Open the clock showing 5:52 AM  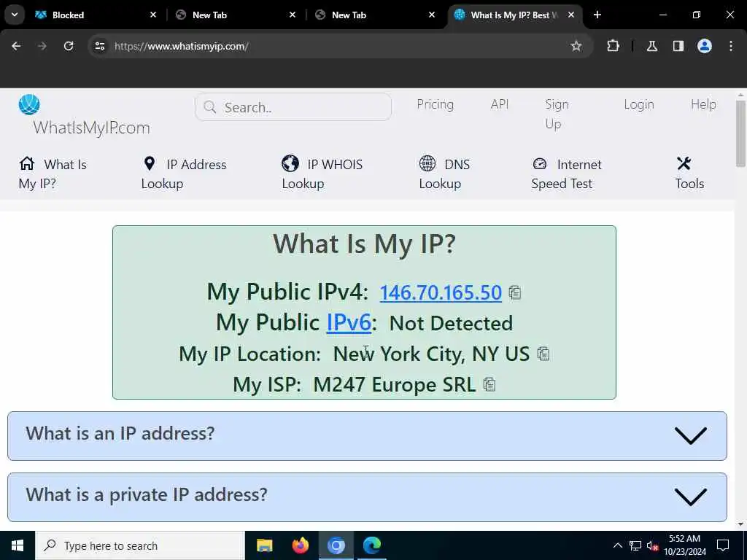(x=684, y=545)
